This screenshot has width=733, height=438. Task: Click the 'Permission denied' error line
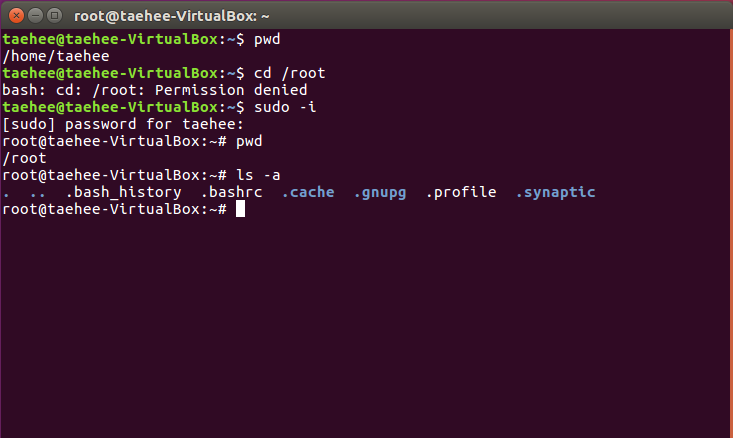coord(155,90)
